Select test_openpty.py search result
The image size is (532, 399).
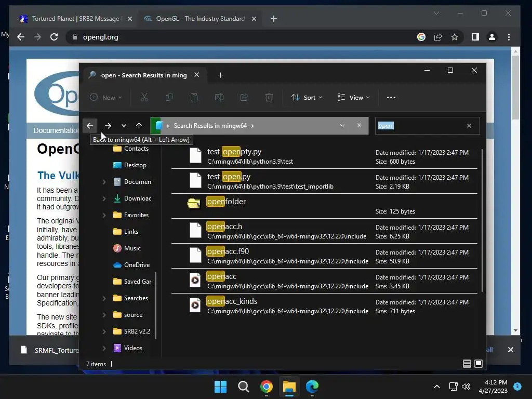324,156
